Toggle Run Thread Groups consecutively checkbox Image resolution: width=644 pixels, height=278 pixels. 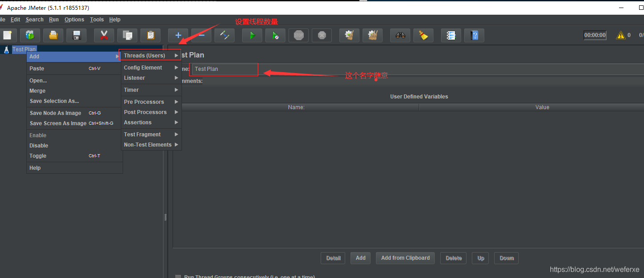[178, 277]
